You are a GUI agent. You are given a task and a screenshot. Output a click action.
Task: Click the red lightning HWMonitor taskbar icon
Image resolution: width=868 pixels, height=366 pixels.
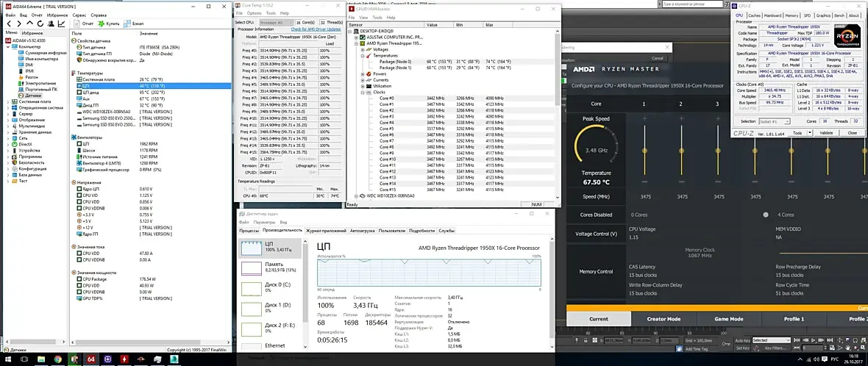click(x=124, y=359)
